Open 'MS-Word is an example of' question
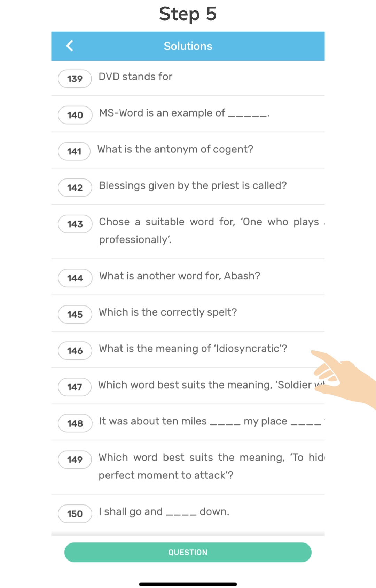 coord(184,113)
